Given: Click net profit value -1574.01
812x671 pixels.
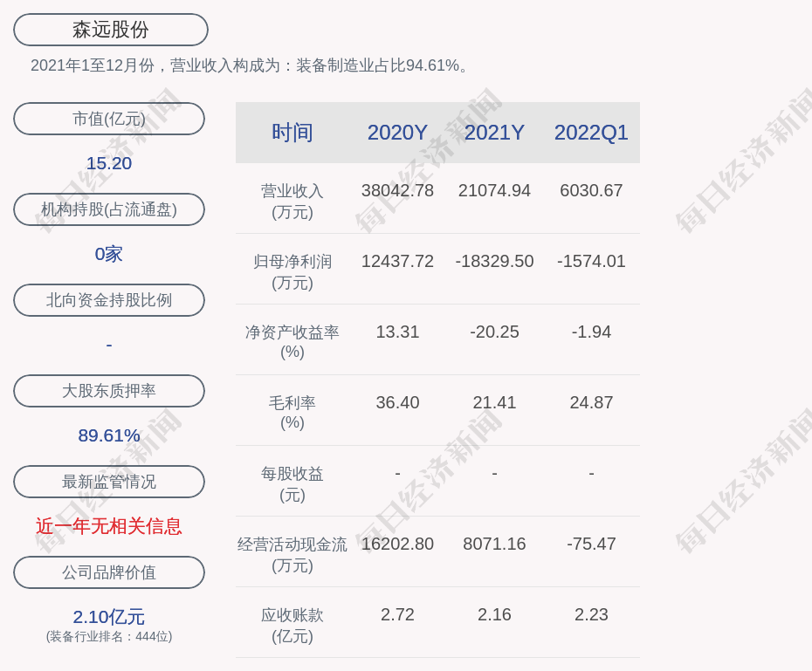Looking at the screenshot, I should coord(591,261).
